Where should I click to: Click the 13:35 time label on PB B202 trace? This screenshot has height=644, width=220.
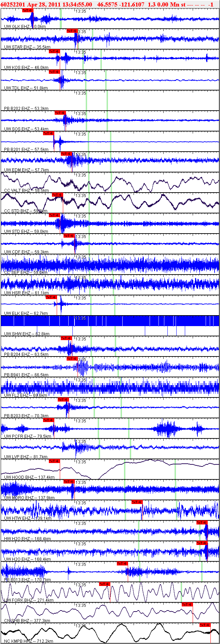click(x=81, y=93)
